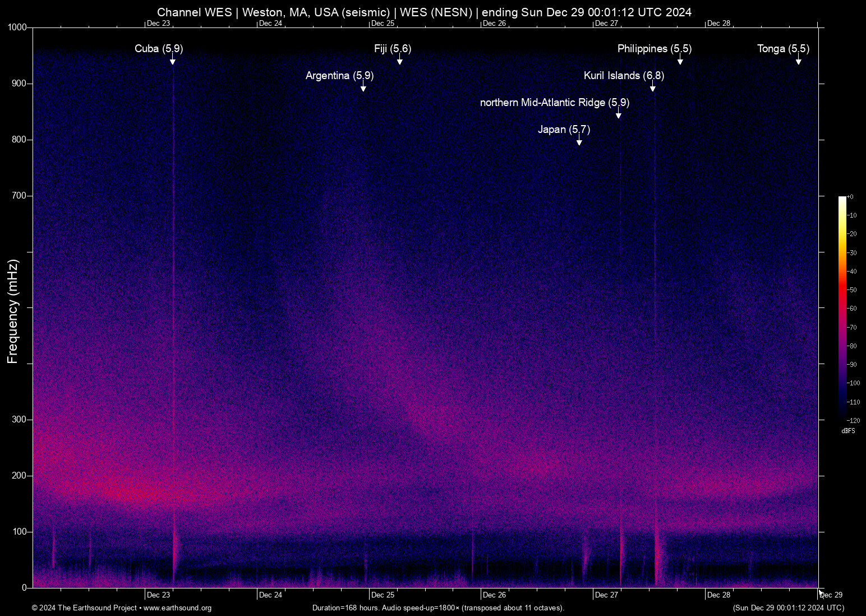Click the arrow marker under Argentina (5.9)
This screenshot has height=616, width=866.
point(363,89)
